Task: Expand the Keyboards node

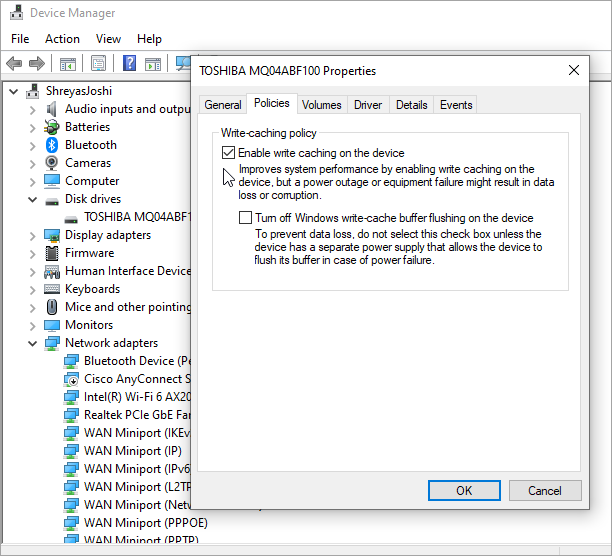Action: pos(33,290)
